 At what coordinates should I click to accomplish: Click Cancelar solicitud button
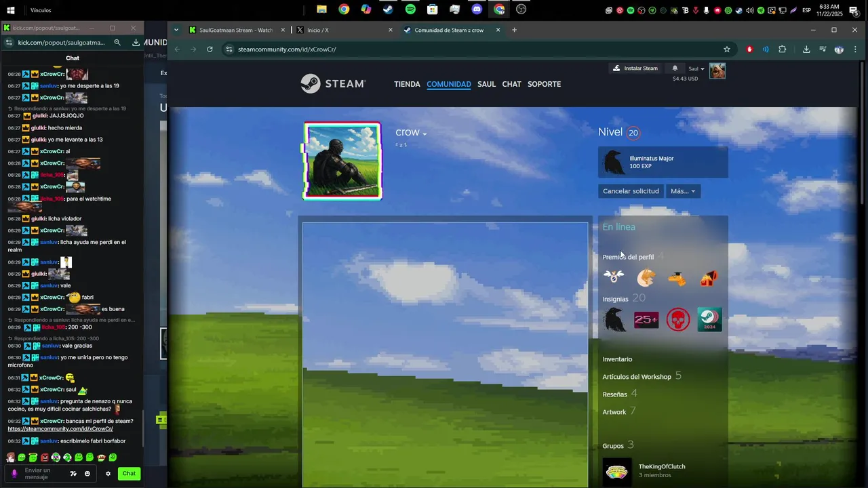[x=631, y=191]
